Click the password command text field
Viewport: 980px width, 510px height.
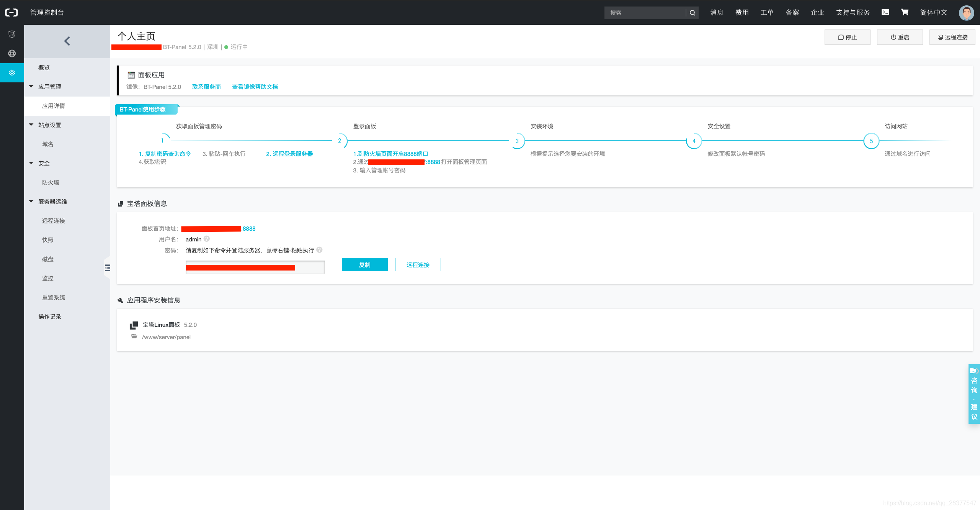click(255, 267)
